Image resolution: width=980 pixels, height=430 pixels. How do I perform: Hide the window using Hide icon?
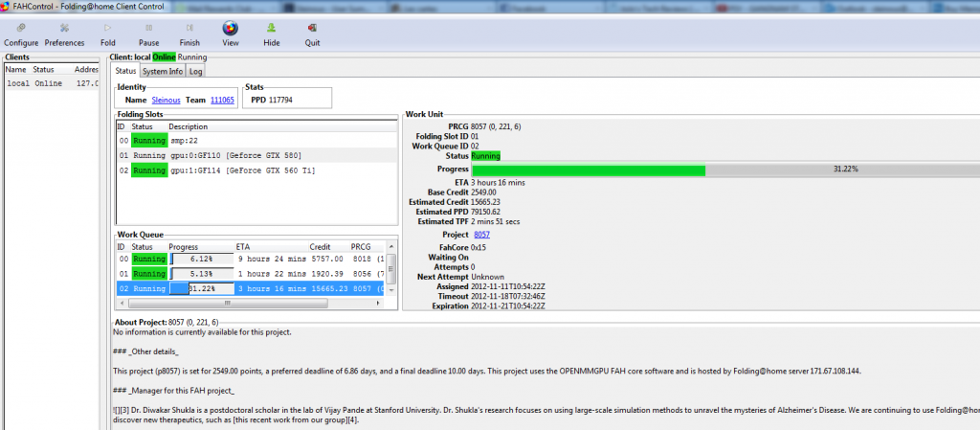click(x=272, y=29)
